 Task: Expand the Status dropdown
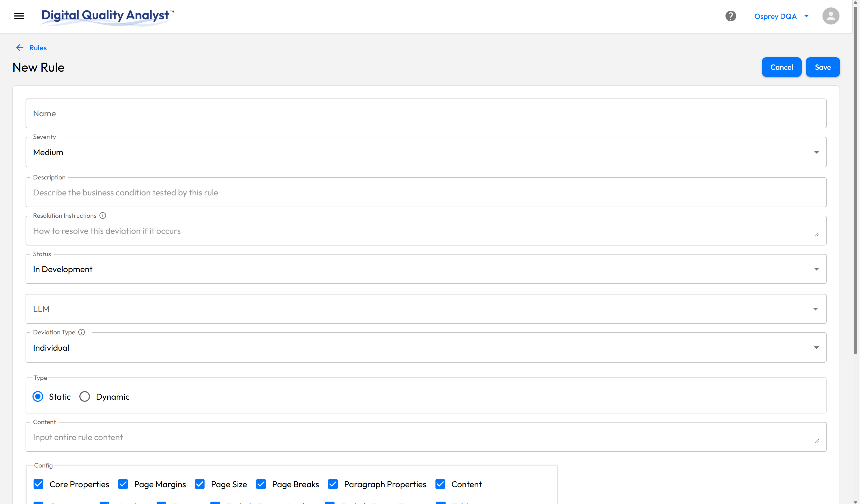click(x=426, y=269)
